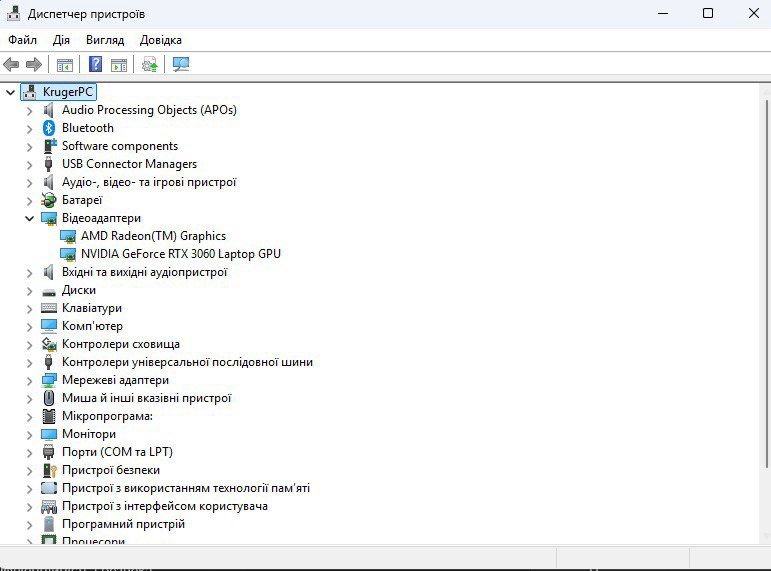Open the Довідка menu
This screenshot has width=771, height=571.
point(161,40)
